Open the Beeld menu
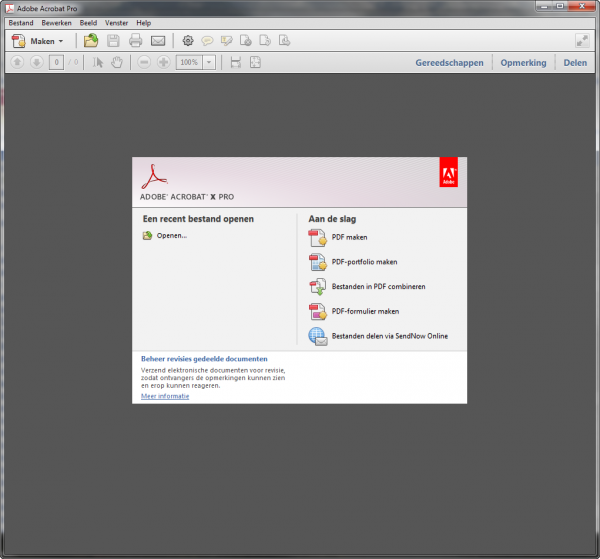Image resolution: width=600 pixels, height=559 pixels. click(x=88, y=23)
